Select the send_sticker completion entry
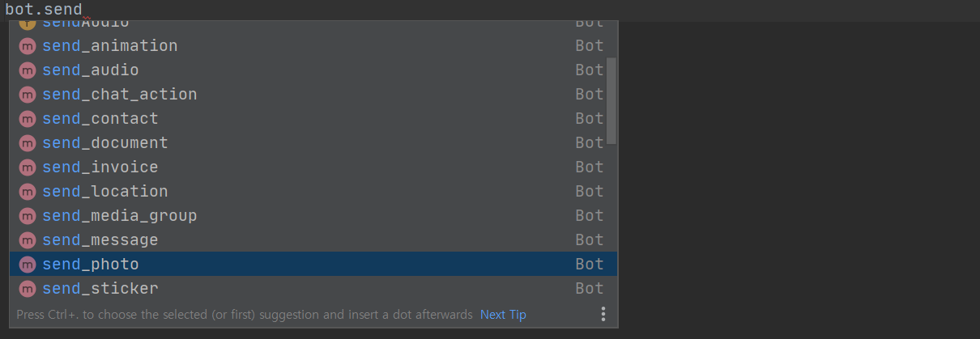The height and width of the screenshot is (339, 980). coord(100,289)
